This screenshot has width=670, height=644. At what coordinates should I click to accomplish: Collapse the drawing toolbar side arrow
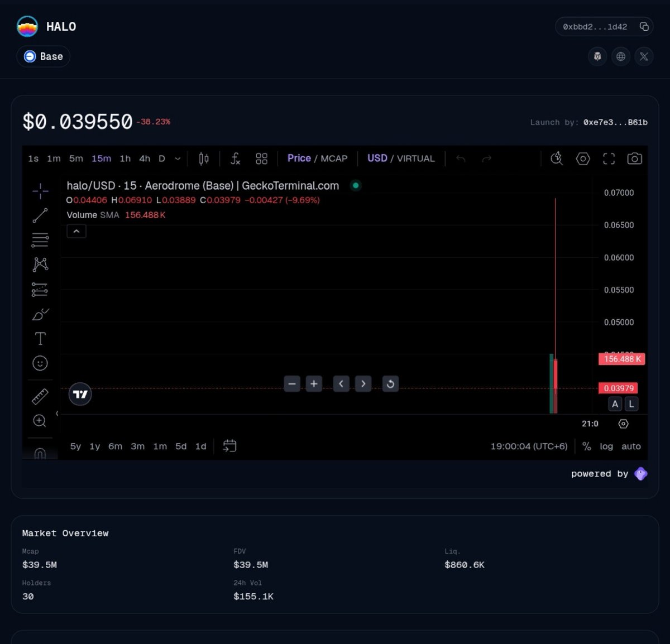(x=57, y=413)
